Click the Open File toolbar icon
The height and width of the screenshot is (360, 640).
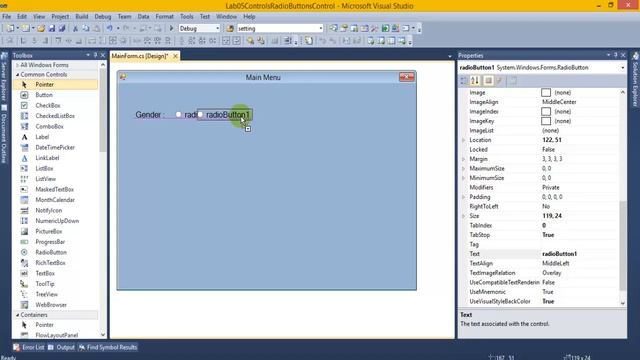[41, 29]
